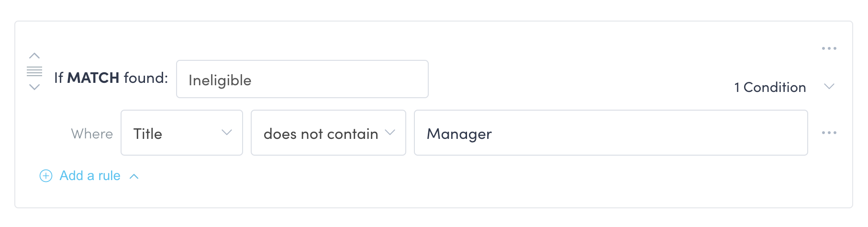Select the 'Title' text in the field selector
Viewport: 868px width, 227px height.
pyautogui.click(x=148, y=134)
